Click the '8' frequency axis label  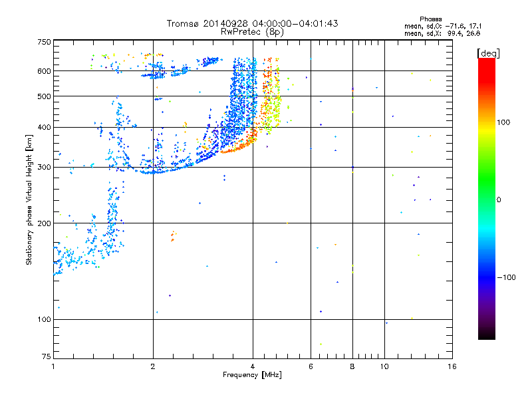(x=352, y=366)
